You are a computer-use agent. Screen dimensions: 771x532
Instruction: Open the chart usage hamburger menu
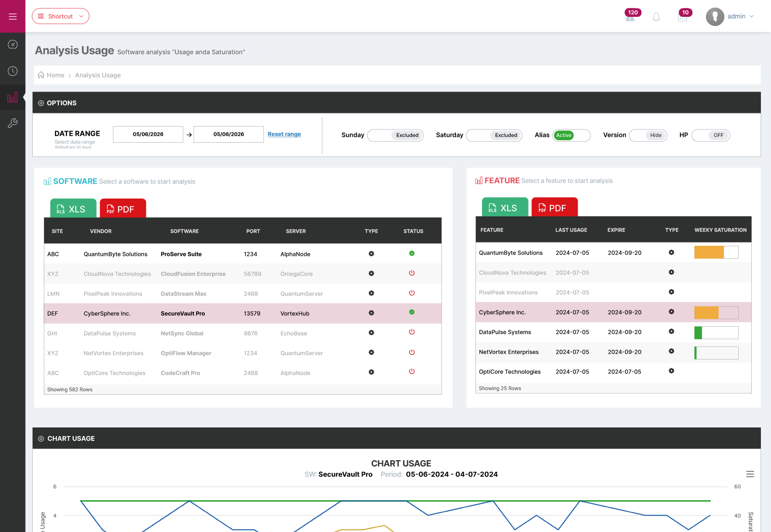pyautogui.click(x=750, y=474)
